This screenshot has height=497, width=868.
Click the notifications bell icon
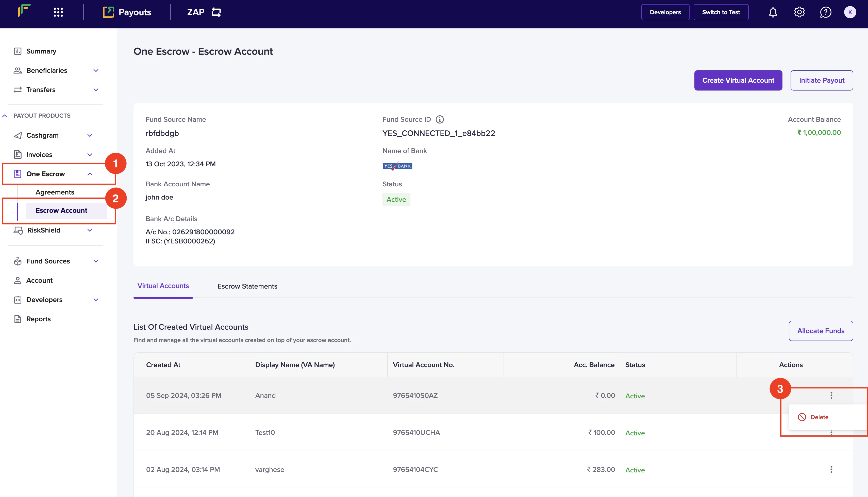pyautogui.click(x=773, y=12)
